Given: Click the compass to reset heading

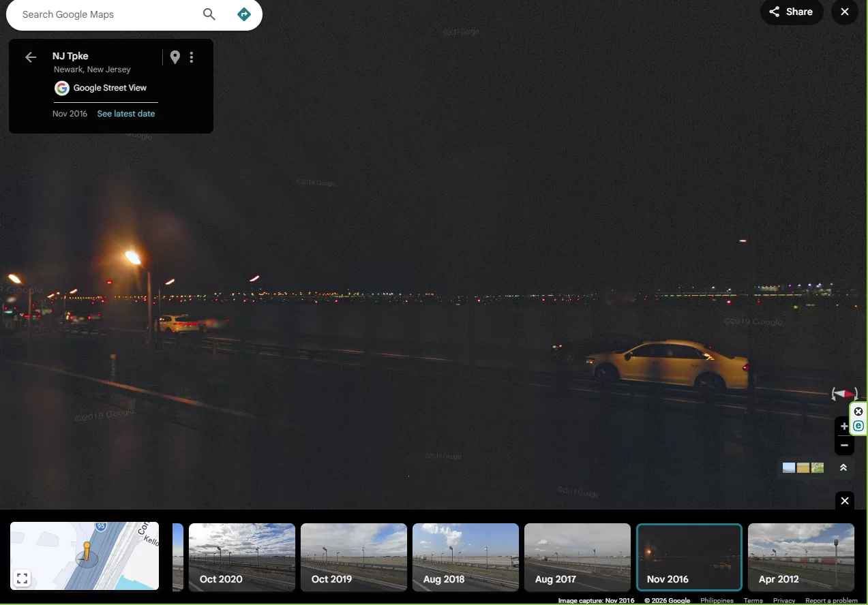Looking at the screenshot, I should (x=844, y=394).
